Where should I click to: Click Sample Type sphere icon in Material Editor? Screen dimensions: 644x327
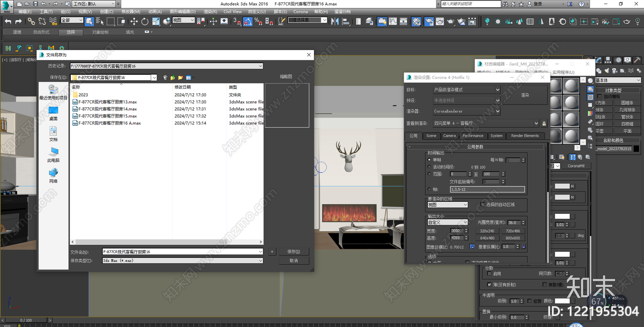tap(590, 81)
